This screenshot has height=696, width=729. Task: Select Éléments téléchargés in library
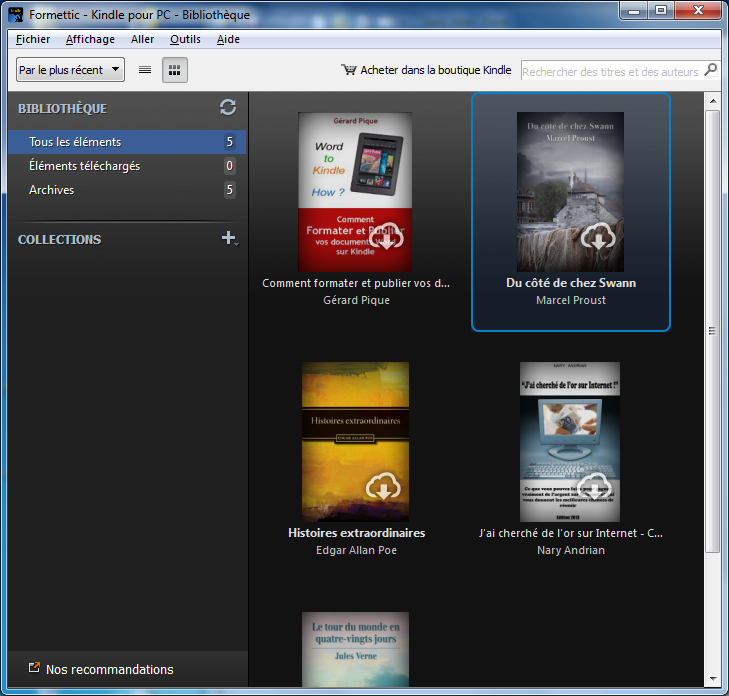(x=127, y=166)
